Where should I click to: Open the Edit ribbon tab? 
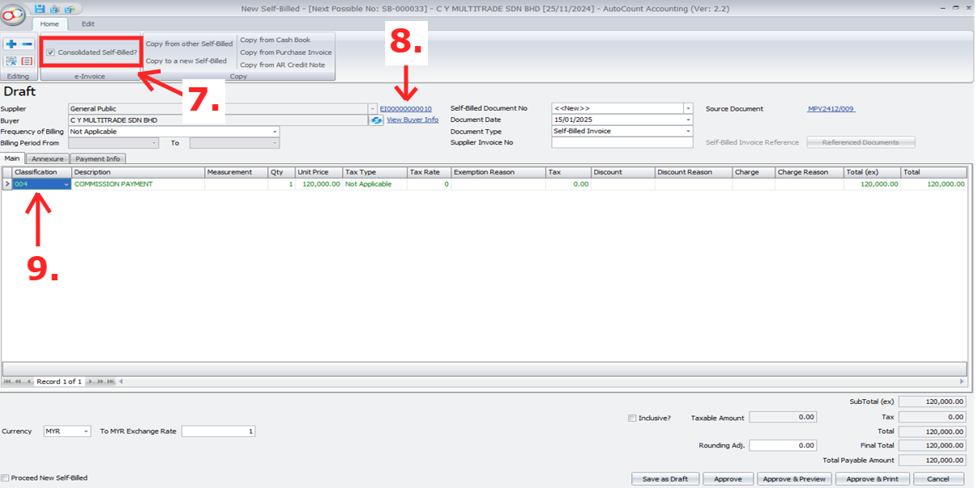click(88, 24)
